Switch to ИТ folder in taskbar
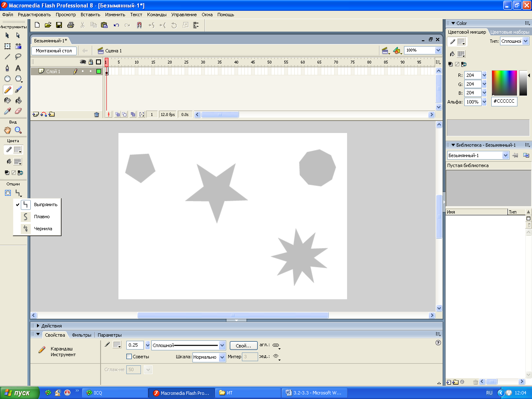Screen dimensions: 532x399 [x=248, y=393]
